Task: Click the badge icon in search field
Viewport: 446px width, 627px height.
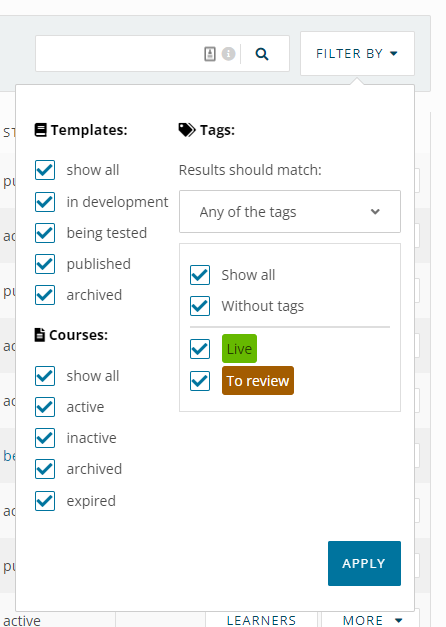Action: [x=210, y=54]
